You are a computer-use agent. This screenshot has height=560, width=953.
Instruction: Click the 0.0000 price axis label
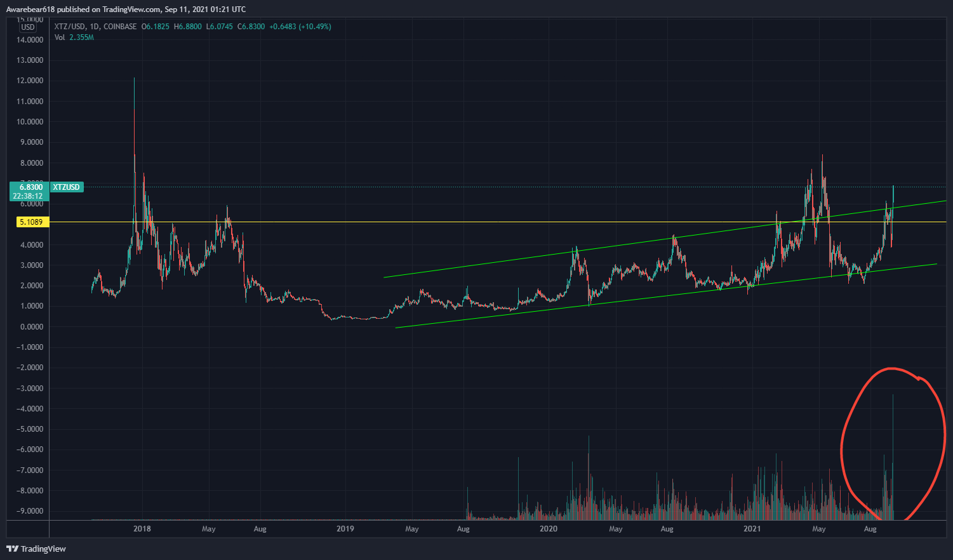point(31,327)
